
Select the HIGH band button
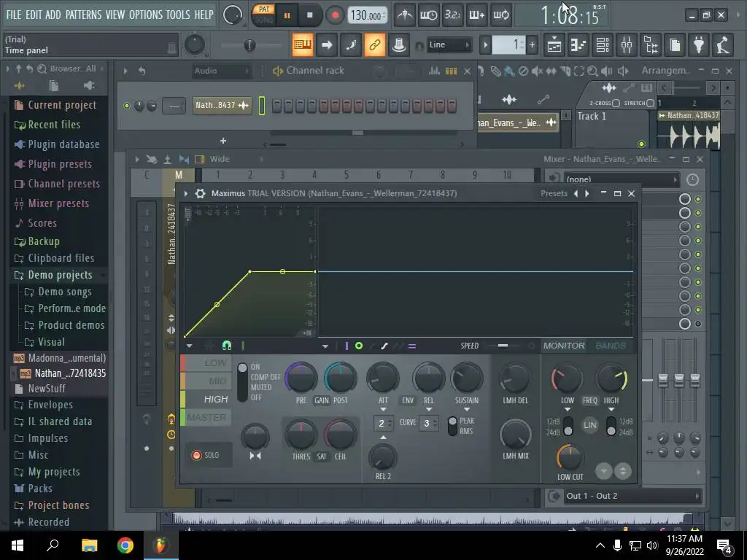pyautogui.click(x=206, y=399)
